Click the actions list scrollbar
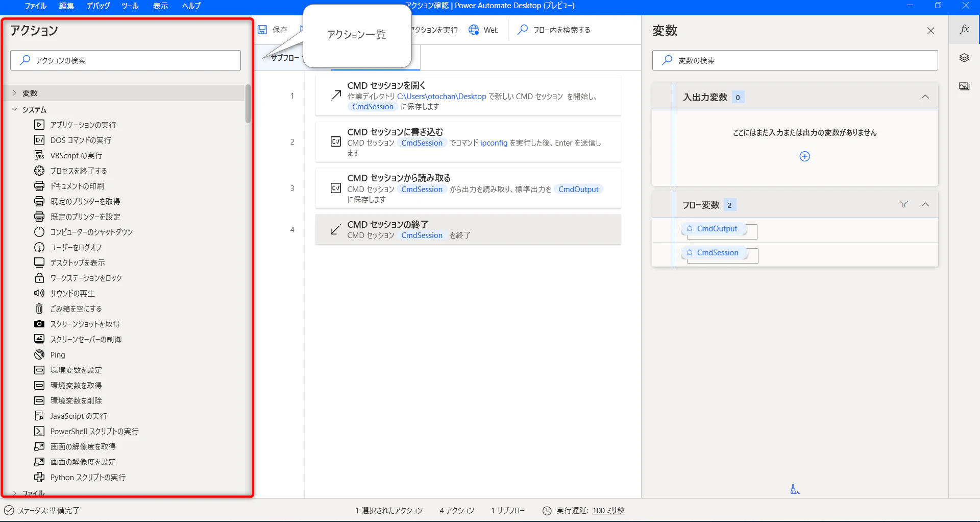Viewport: 980px width, 522px height. 248,104
